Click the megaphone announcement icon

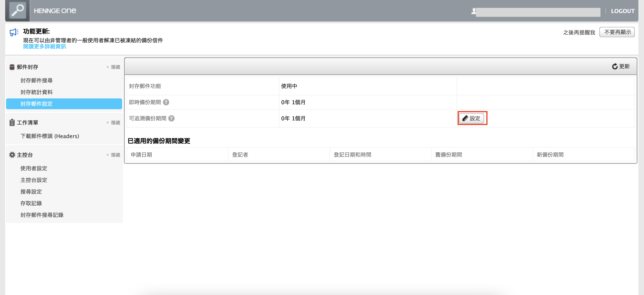14,32
